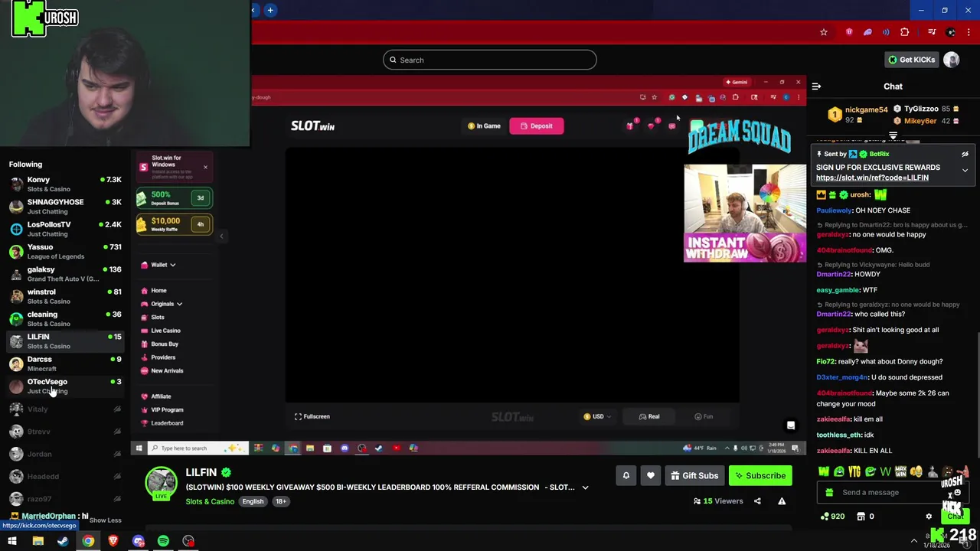Click the Gift Subs button
The width and height of the screenshot is (980, 551).
(694, 476)
